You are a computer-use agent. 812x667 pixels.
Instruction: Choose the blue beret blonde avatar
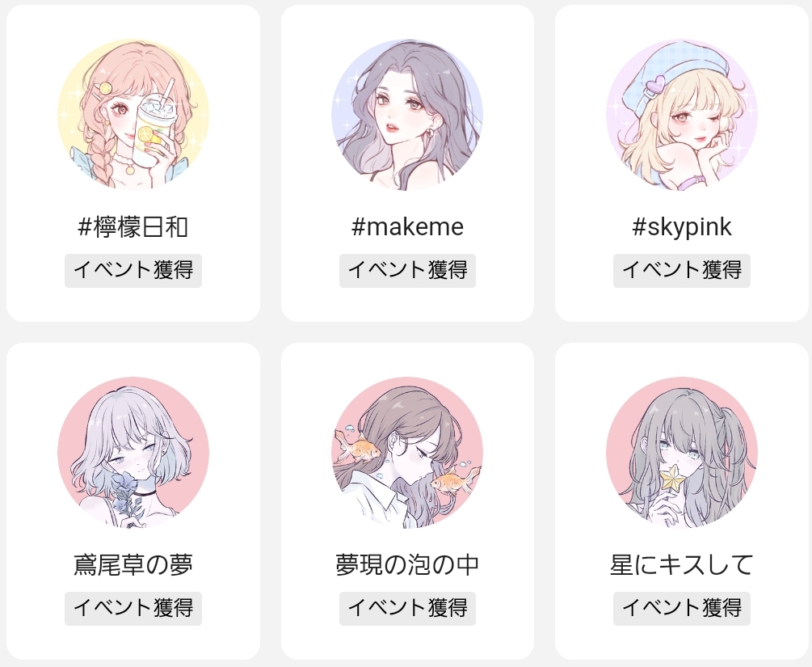(681, 115)
